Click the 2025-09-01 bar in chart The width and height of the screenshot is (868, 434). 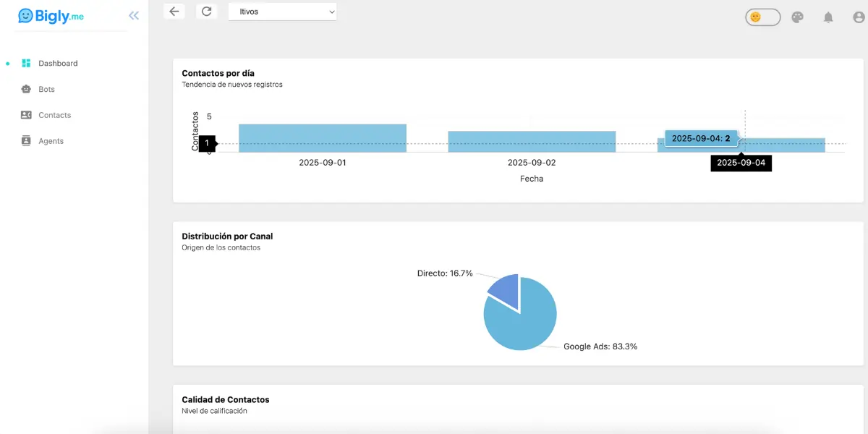click(323, 138)
